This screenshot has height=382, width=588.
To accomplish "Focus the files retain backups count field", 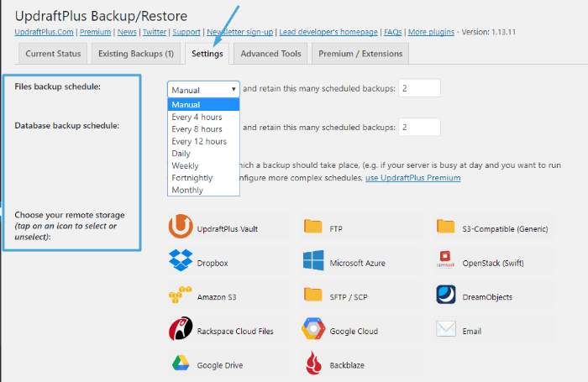I will pyautogui.click(x=419, y=88).
